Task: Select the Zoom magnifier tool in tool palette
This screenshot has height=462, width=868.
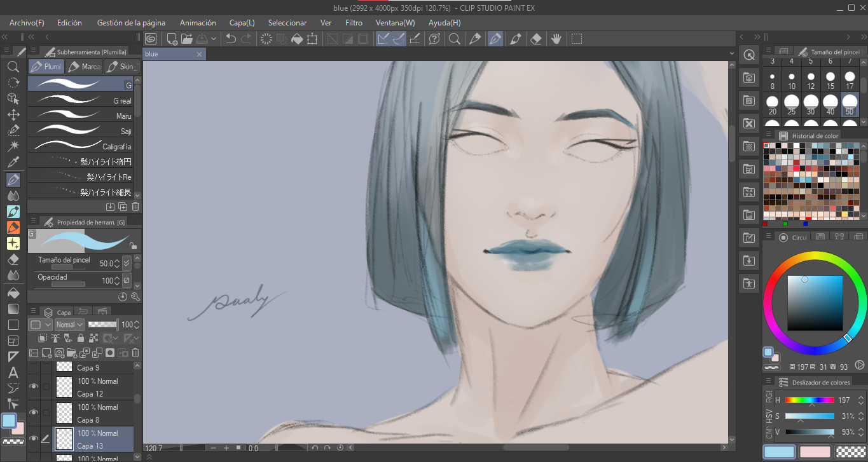Action: (x=13, y=66)
